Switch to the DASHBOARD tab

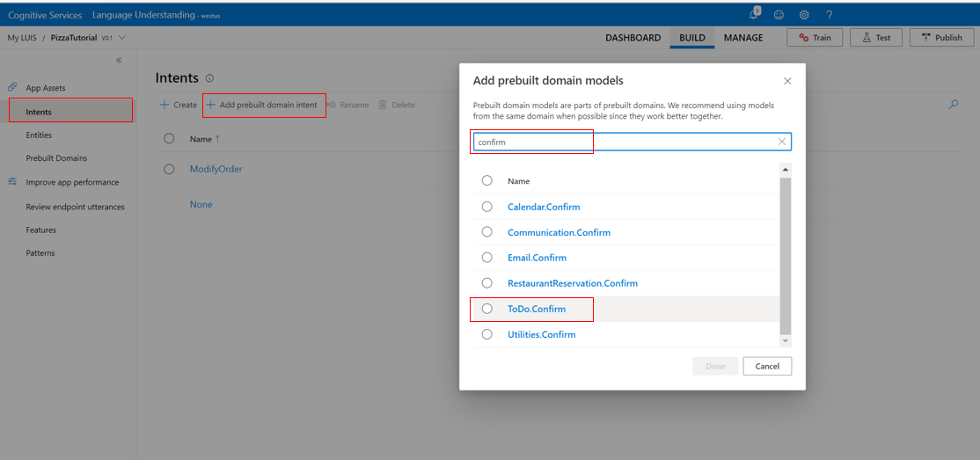(x=633, y=38)
